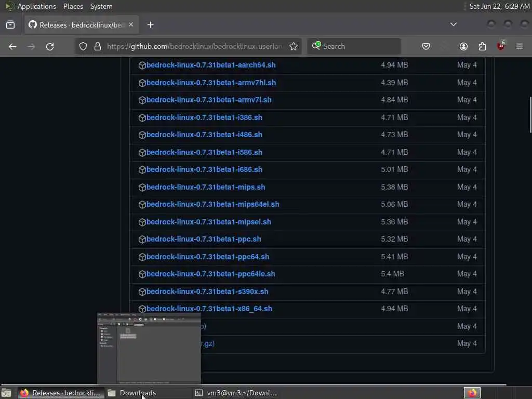Switch to vm3@vm3 terminal taskbar button
Viewport: 532px width, 399px height.
pyautogui.click(x=236, y=393)
